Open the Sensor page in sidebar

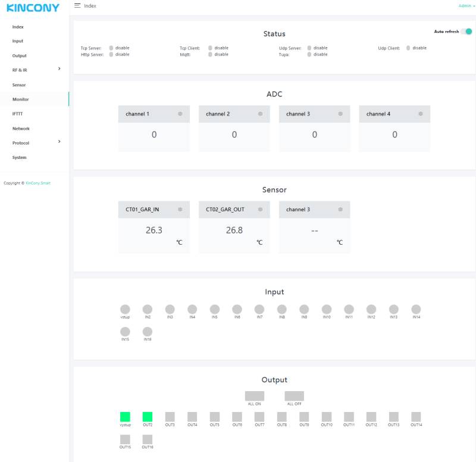19,85
